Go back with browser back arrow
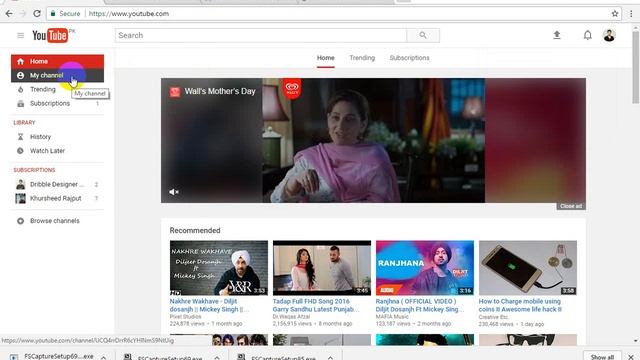The width and height of the screenshot is (640, 360). (x=9, y=13)
